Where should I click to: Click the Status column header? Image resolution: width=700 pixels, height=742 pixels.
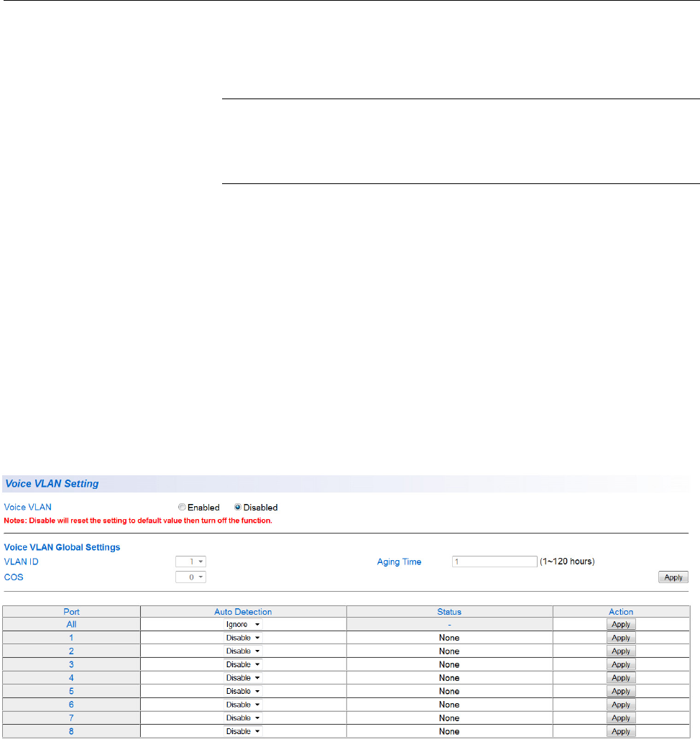tap(449, 612)
